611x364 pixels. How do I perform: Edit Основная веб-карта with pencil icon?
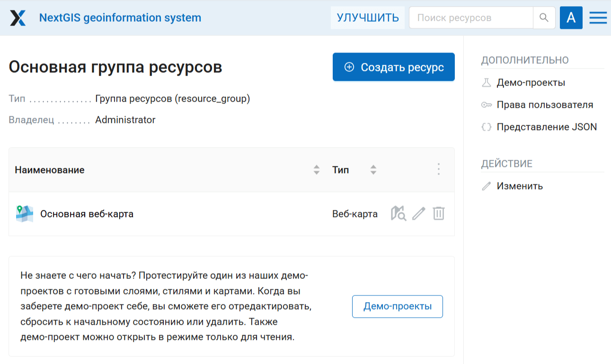pyautogui.click(x=418, y=214)
